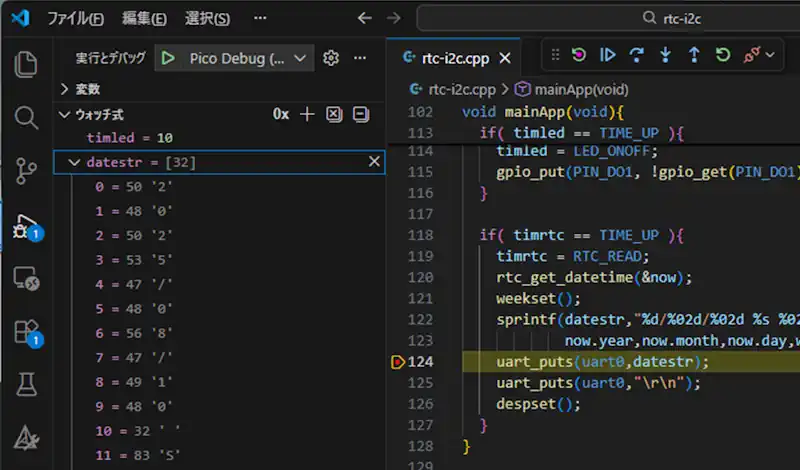
Task: Open the Search view in activity bar
Action: tap(25, 118)
